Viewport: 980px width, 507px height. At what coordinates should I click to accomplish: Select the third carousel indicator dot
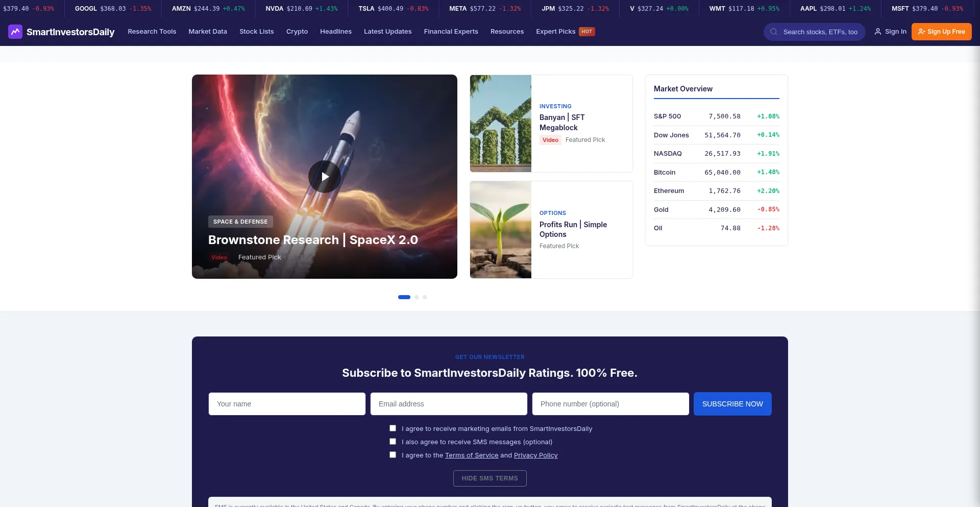tap(425, 297)
